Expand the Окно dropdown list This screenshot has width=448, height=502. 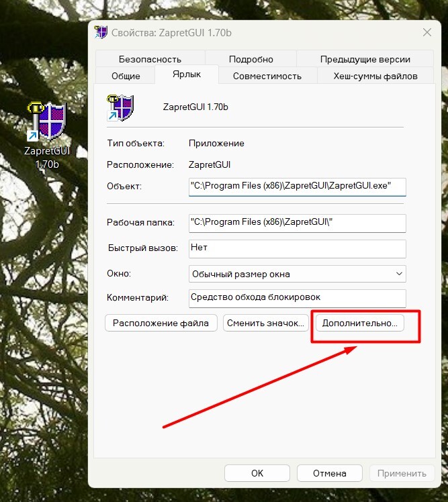coord(298,274)
